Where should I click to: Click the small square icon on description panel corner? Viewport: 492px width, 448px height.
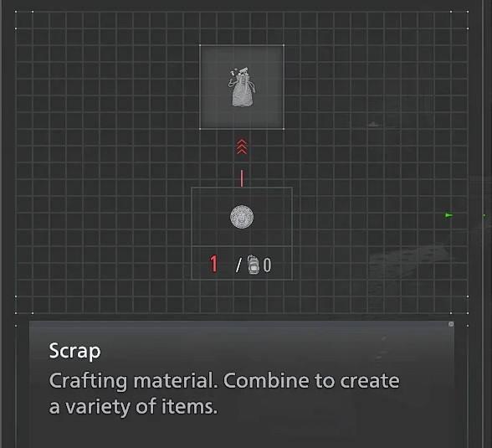(x=451, y=324)
